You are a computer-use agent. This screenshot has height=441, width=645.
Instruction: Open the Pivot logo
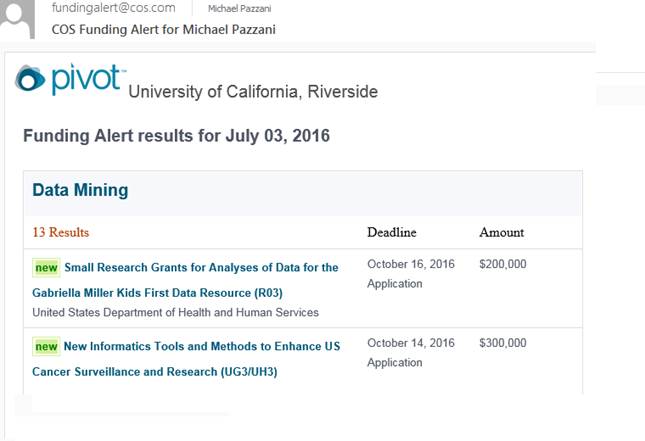(x=70, y=80)
